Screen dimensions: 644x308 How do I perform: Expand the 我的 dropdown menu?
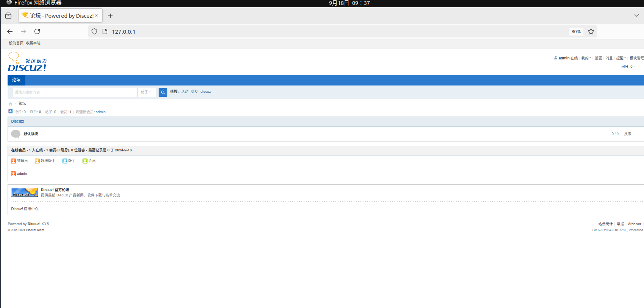586,58
